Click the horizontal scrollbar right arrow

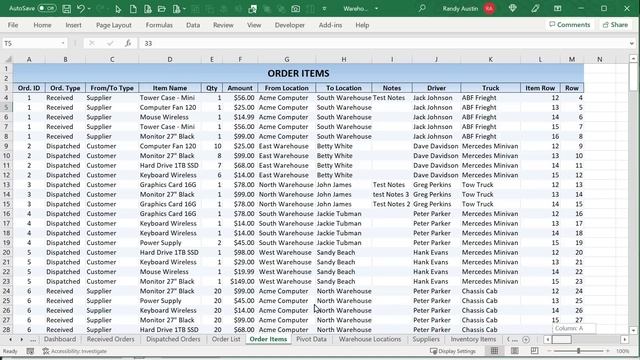click(624, 340)
